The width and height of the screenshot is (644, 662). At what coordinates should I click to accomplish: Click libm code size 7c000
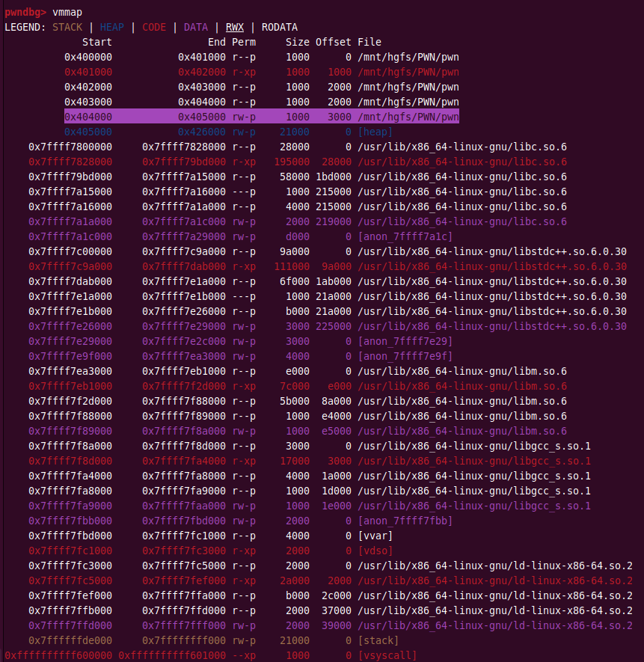coord(295,386)
